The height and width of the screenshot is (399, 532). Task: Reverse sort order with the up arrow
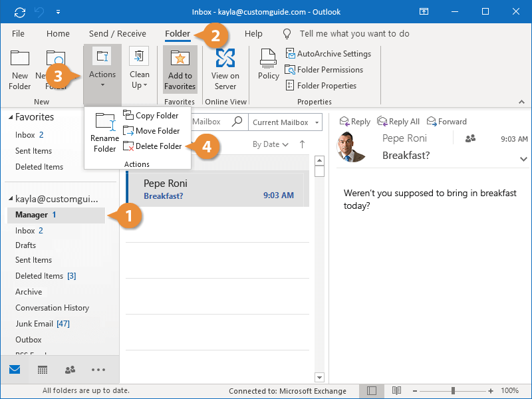coord(302,144)
